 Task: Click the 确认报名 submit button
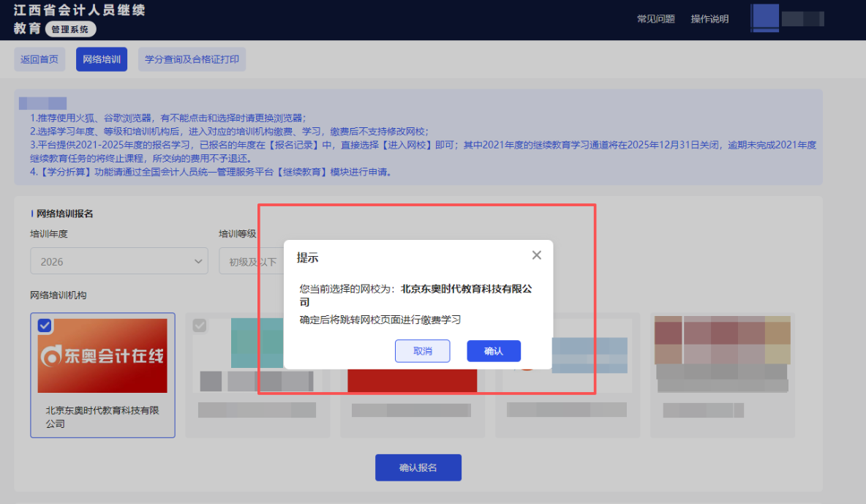pyautogui.click(x=418, y=467)
